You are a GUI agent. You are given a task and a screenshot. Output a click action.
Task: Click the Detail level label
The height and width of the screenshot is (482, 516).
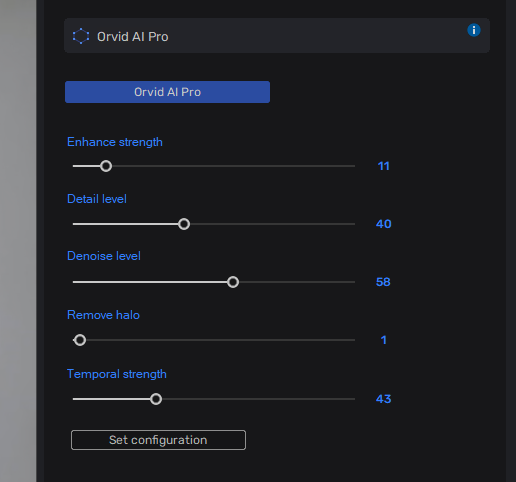97,199
